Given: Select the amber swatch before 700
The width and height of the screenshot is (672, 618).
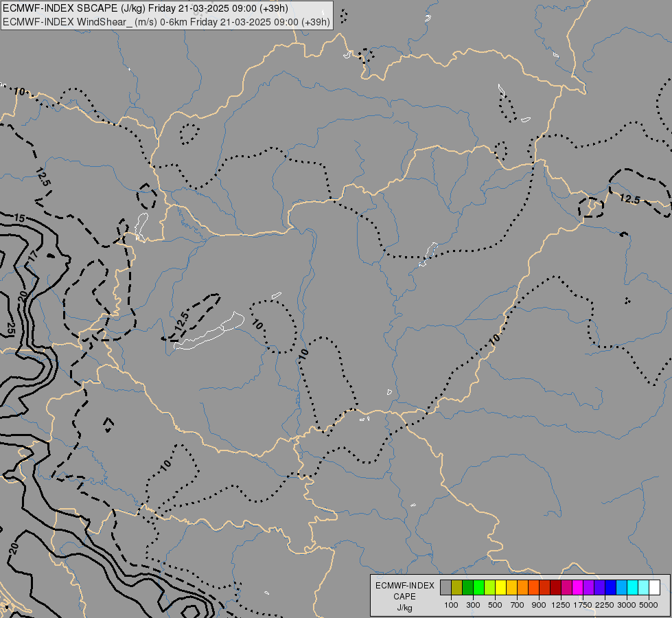Looking at the screenshot, I should (511, 587).
